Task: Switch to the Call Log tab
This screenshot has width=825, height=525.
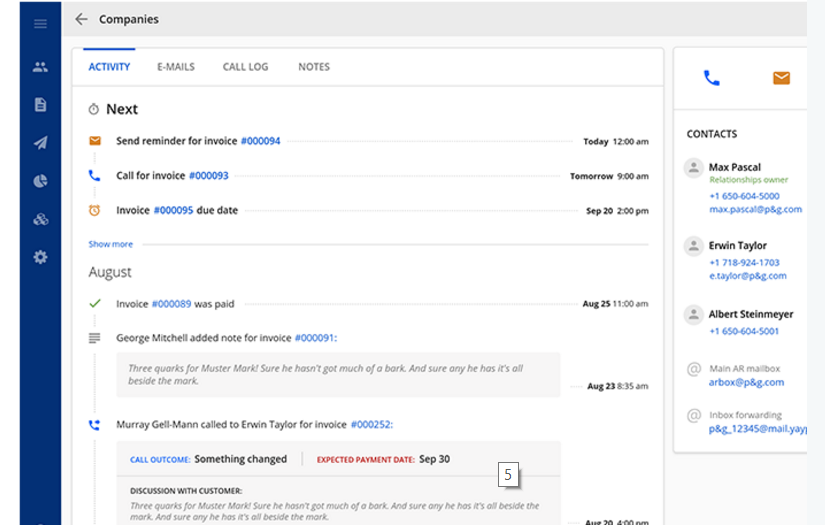Action: pyautogui.click(x=245, y=67)
